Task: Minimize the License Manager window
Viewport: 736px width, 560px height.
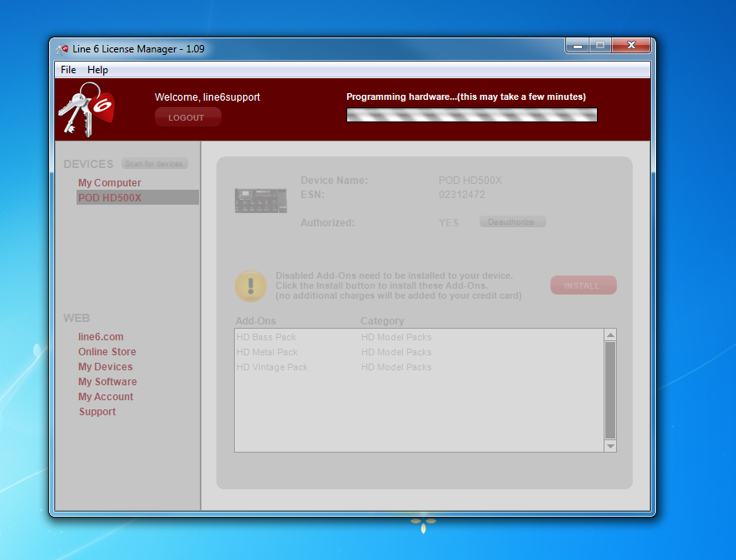Action: pyautogui.click(x=578, y=46)
